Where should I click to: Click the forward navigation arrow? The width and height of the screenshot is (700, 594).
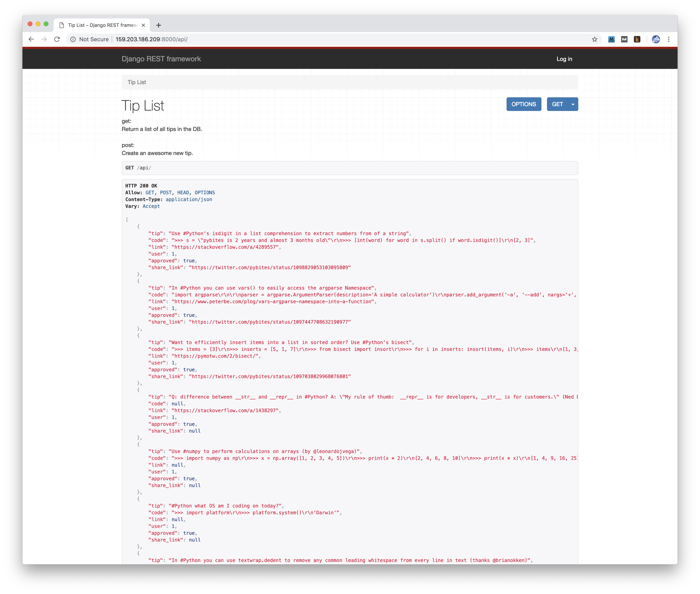click(x=44, y=39)
